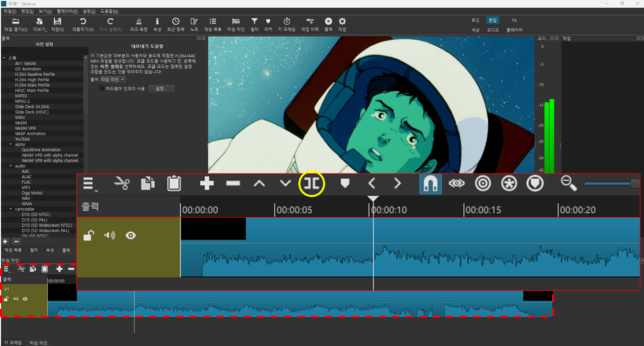
Task: Click the Lift (up chevron) timeline icon
Action: pos(259,183)
